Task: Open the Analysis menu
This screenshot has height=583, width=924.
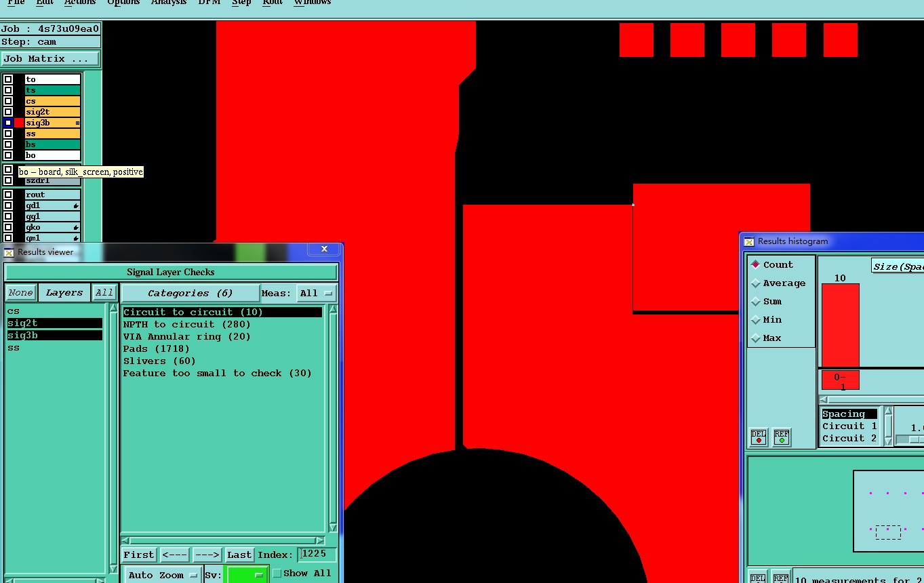Action: tap(168, 3)
